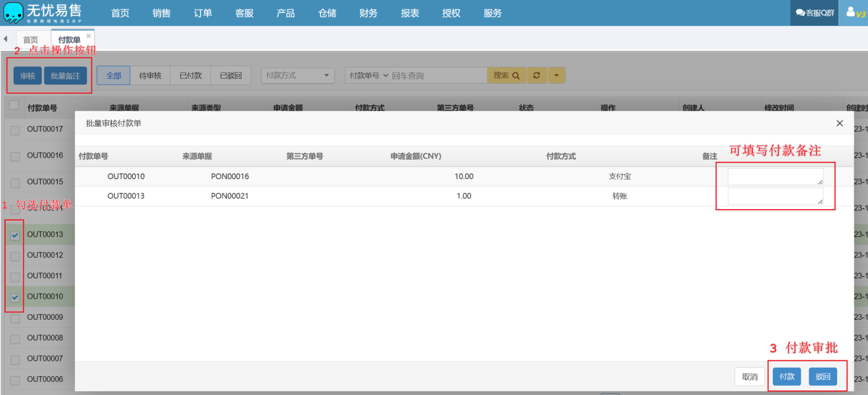Click the blue 审核 button
Screen dimensions: 868x395
point(28,76)
